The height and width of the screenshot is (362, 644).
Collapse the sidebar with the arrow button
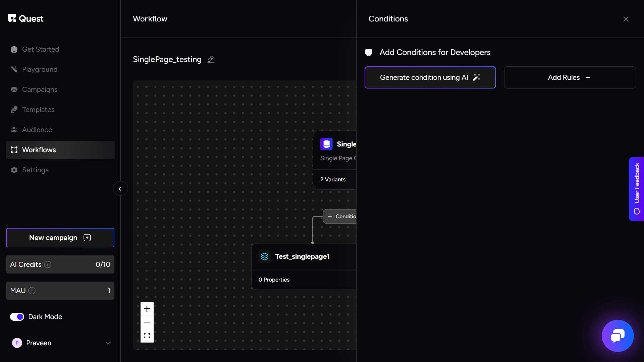(x=120, y=189)
